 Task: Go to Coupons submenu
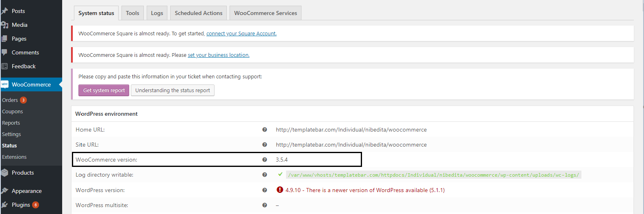(x=12, y=111)
